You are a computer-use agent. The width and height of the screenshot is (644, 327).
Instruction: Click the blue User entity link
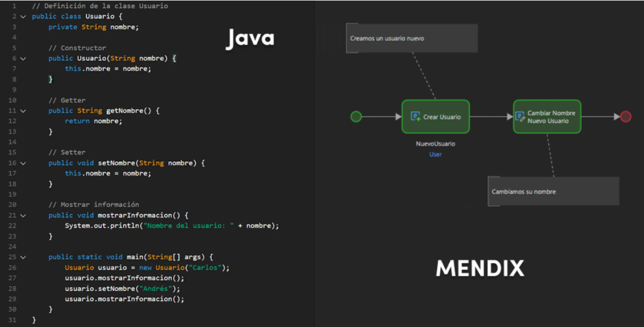pos(435,154)
